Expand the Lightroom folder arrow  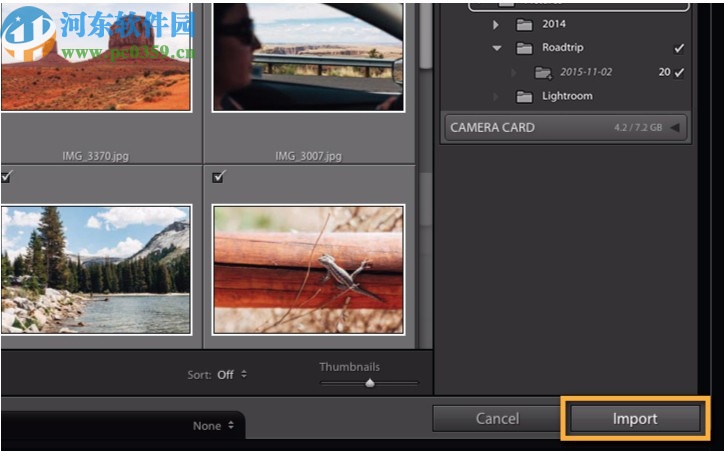click(495, 96)
